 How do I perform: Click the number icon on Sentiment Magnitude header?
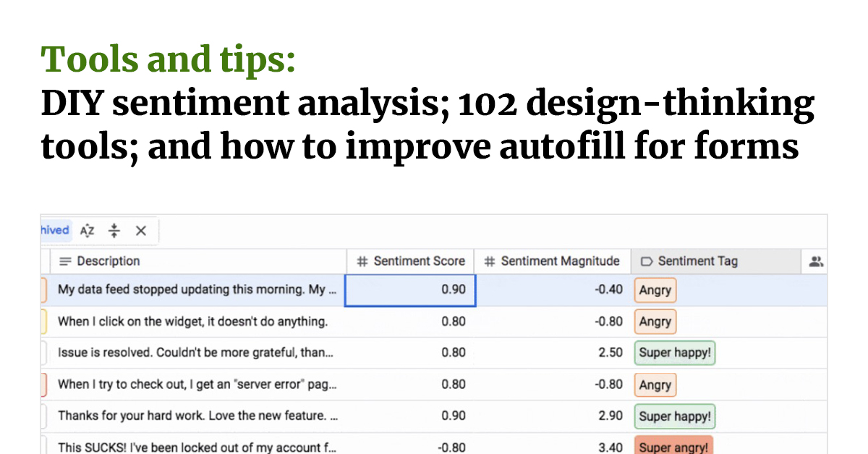point(488,261)
